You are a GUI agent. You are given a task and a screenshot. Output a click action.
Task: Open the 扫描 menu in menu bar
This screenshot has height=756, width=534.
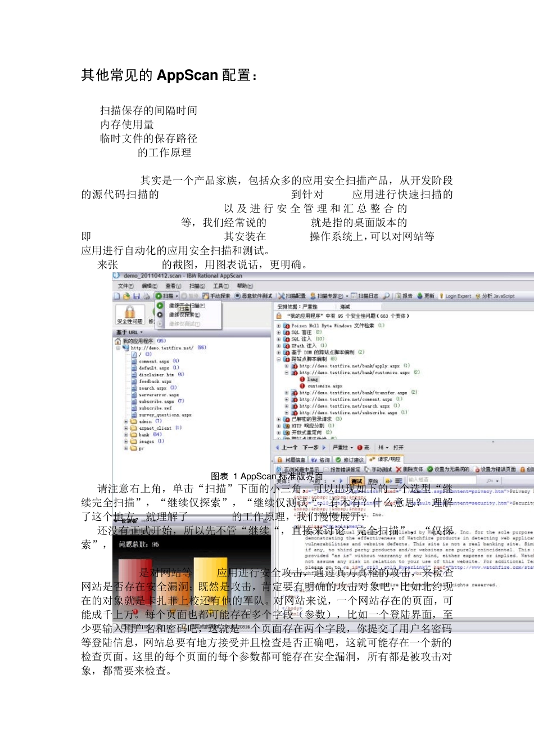click(x=197, y=286)
